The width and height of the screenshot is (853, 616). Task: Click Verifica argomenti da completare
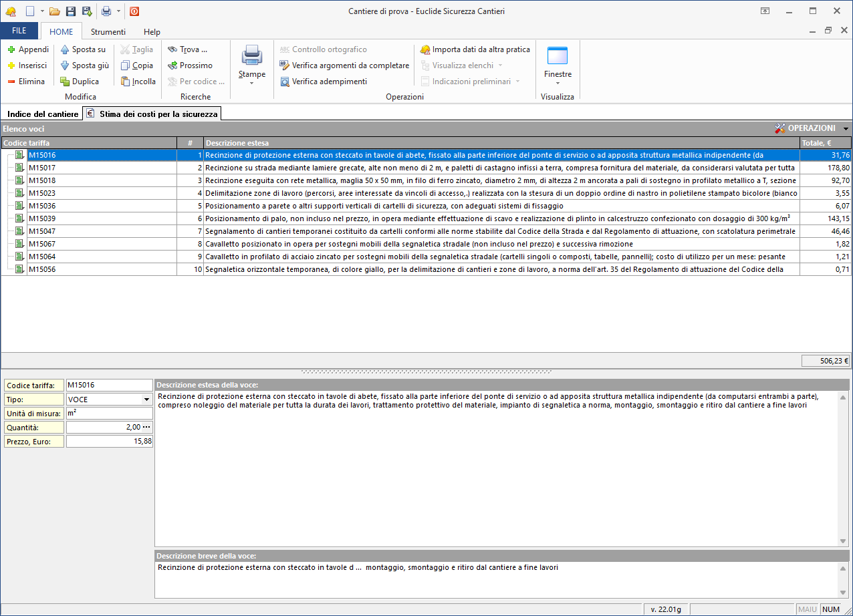point(344,65)
